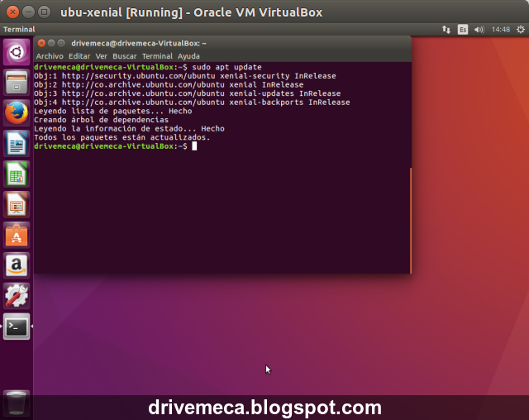Minimize the drivemeca terminal window
The width and height of the screenshot is (529, 420).
51,43
